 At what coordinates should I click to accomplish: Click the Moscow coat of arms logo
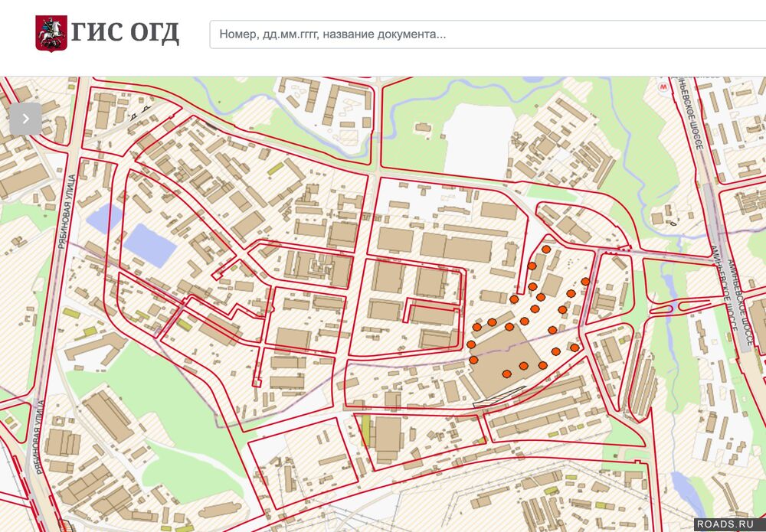point(51,34)
